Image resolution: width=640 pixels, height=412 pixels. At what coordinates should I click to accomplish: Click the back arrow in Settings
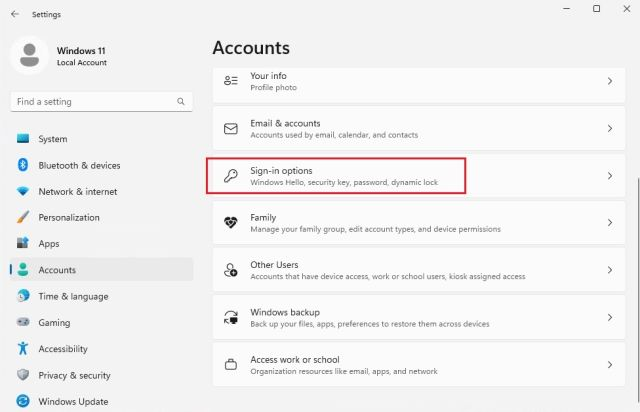14,14
